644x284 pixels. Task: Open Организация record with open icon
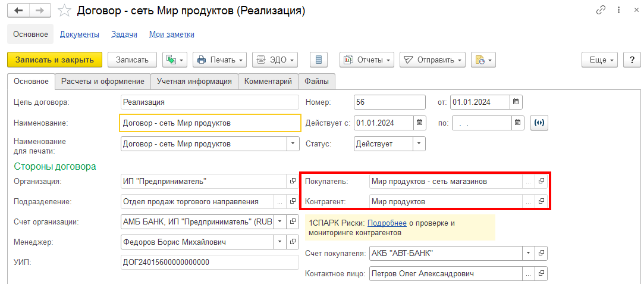tap(293, 181)
